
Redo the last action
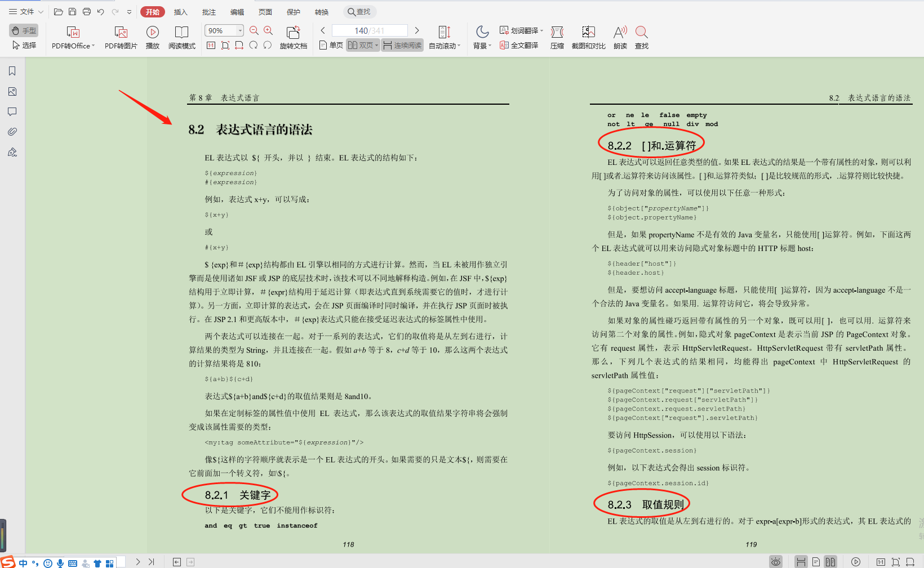click(115, 12)
